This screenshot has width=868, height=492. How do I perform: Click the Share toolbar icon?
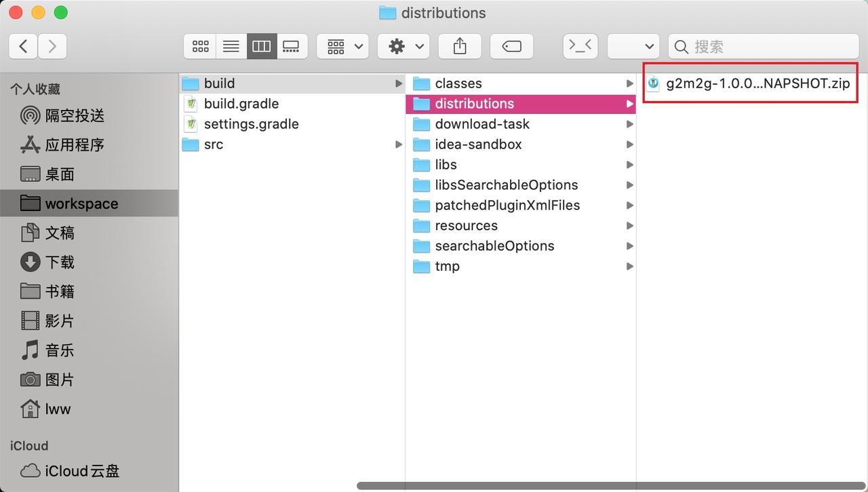click(460, 46)
